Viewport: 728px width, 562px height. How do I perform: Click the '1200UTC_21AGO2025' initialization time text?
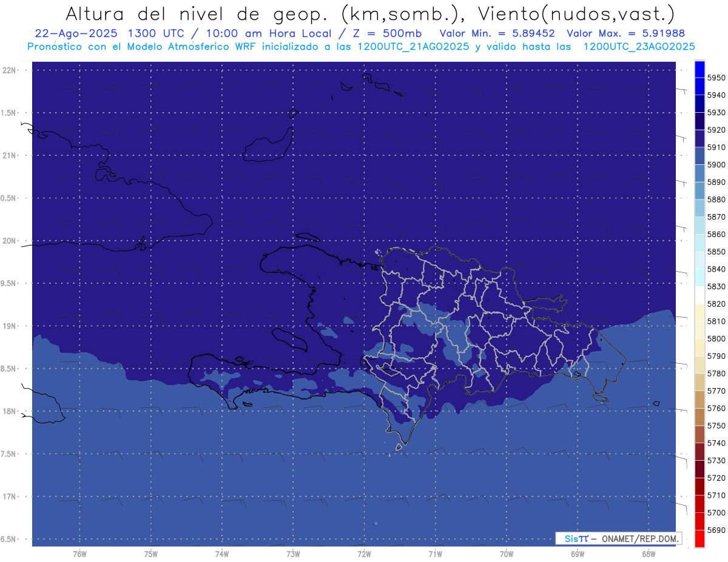pyautogui.click(x=413, y=47)
